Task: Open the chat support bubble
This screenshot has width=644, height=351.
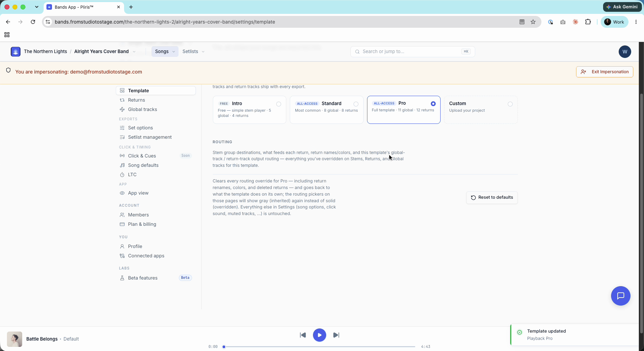Action: click(620, 296)
